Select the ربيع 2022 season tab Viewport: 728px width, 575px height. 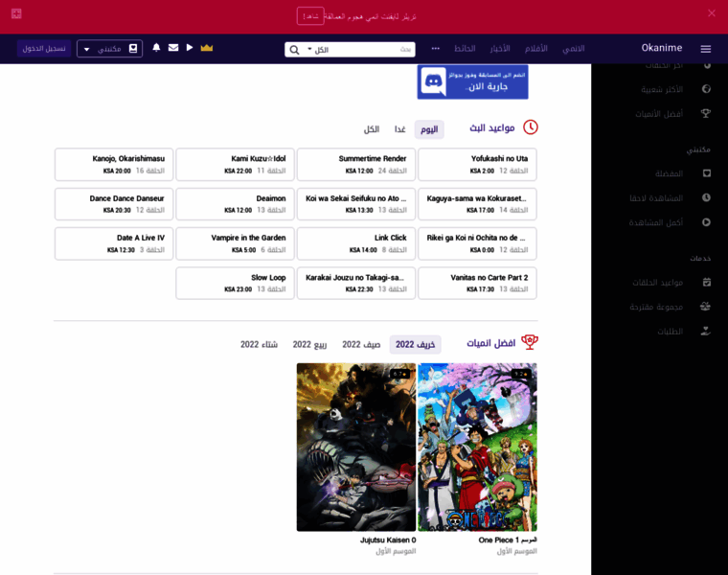(309, 344)
